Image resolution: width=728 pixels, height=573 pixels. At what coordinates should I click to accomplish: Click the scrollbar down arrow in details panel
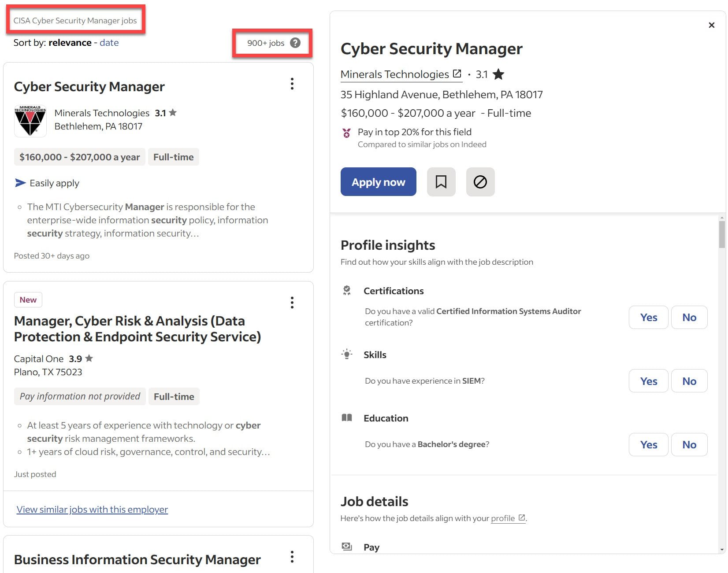click(722, 550)
